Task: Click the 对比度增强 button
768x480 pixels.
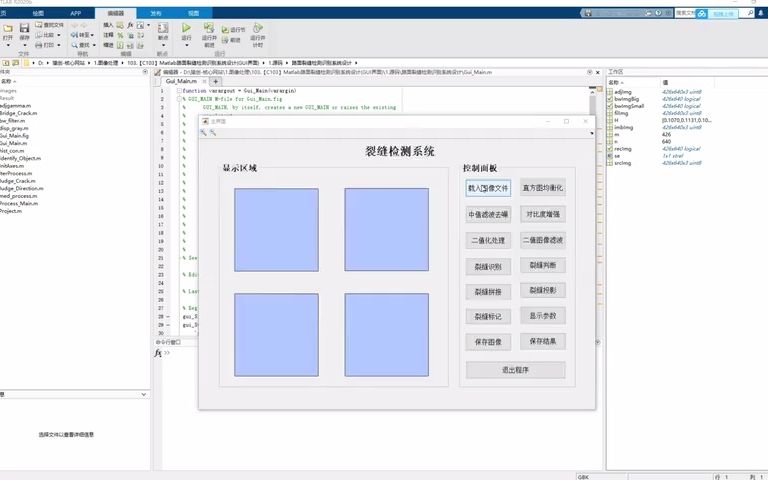Action: [543, 214]
